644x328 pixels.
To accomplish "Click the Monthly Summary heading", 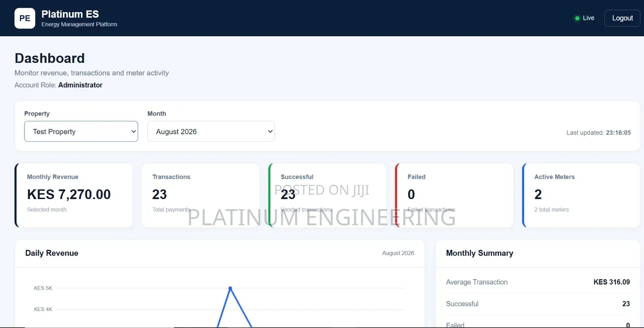I will tap(479, 253).
